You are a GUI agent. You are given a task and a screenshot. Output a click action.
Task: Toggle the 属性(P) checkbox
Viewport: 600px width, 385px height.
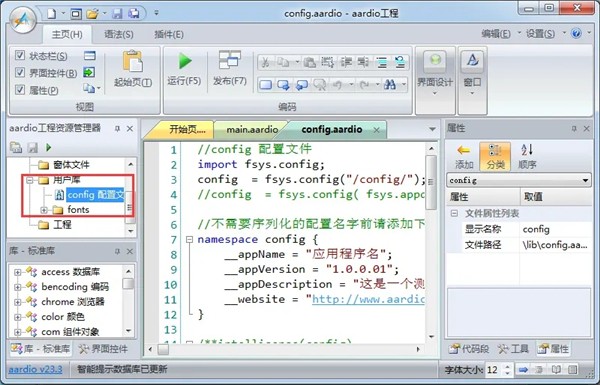point(20,90)
